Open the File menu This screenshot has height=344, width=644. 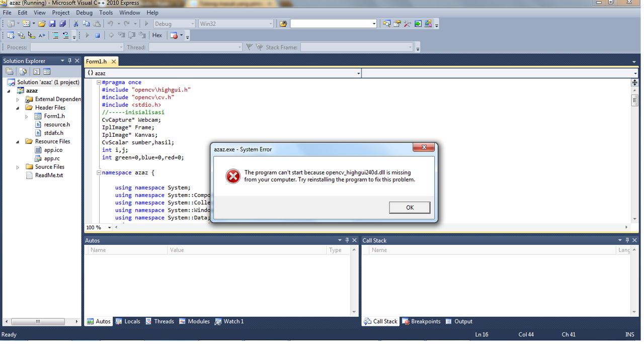pos(7,13)
